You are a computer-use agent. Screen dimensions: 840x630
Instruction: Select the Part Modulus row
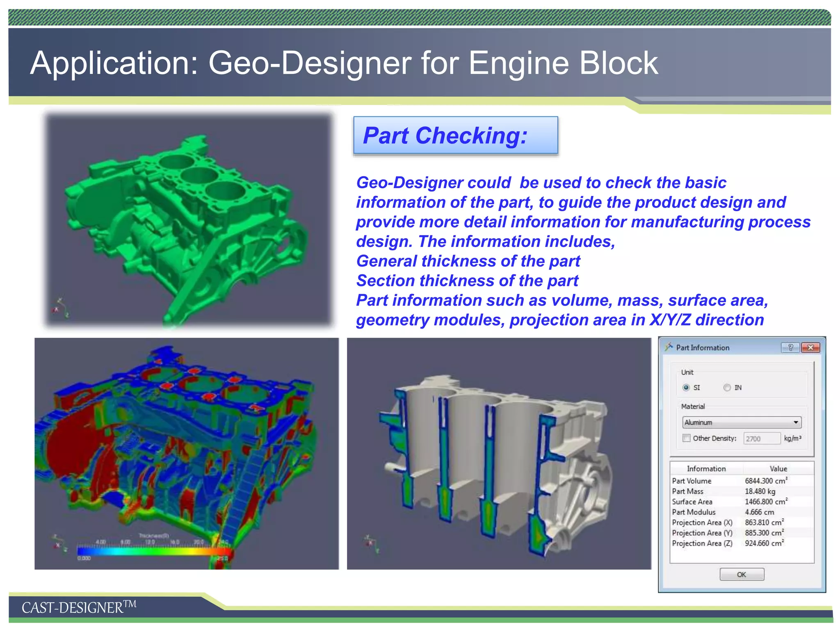coord(742,512)
